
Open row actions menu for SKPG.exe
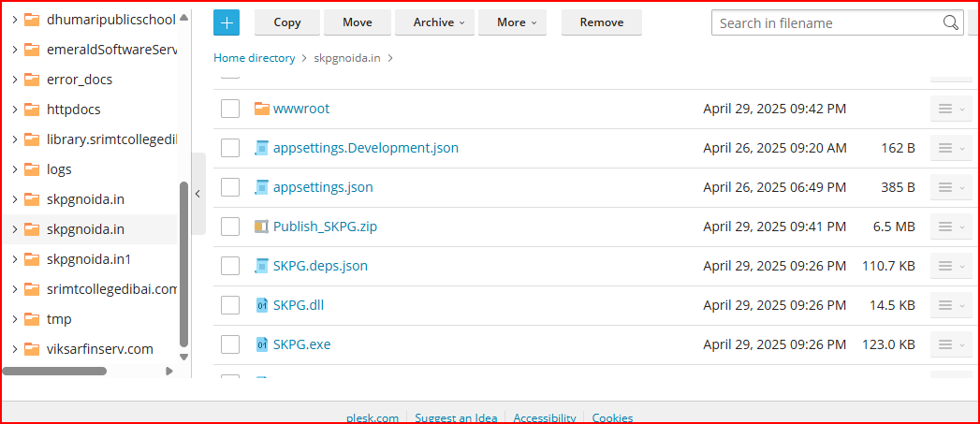click(950, 344)
